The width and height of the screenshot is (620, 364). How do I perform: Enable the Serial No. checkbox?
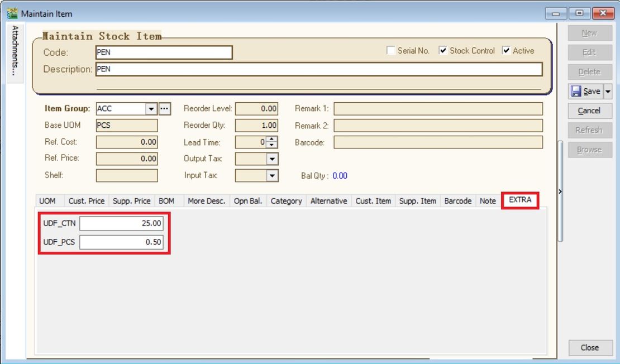(x=391, y=51)
